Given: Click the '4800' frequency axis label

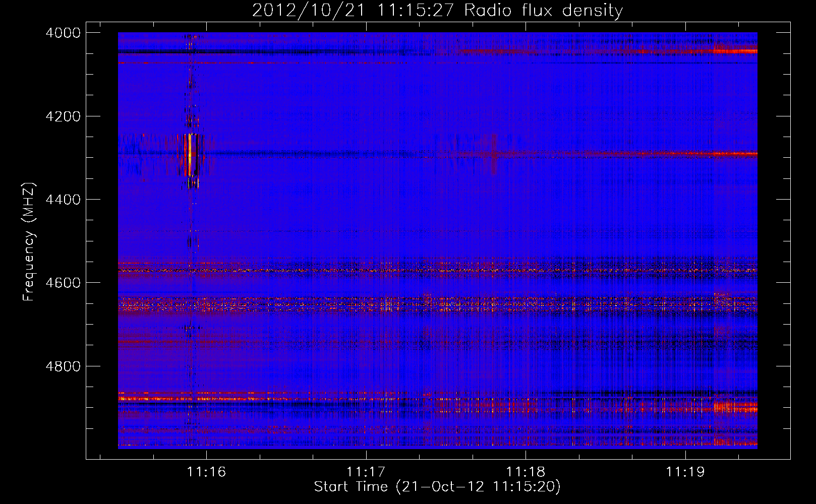Looking at the screenshot, I should pyautogui.click(x=63, y=366).
